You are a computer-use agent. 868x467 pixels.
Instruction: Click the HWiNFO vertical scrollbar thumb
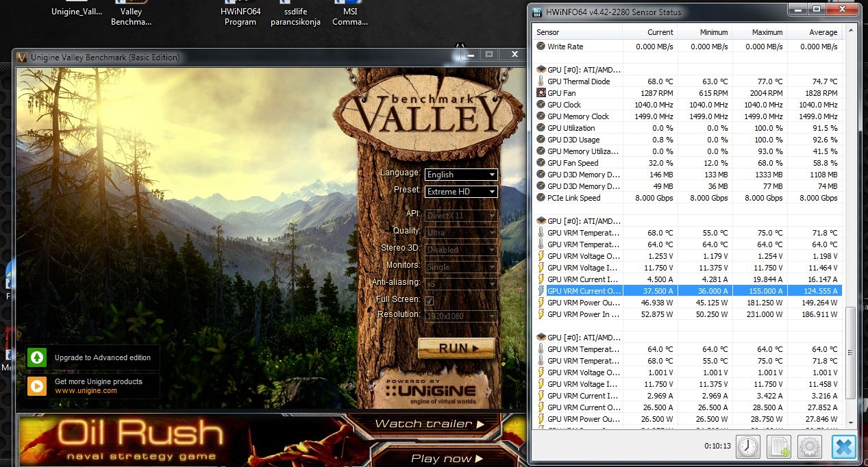(x=850, y=353)
